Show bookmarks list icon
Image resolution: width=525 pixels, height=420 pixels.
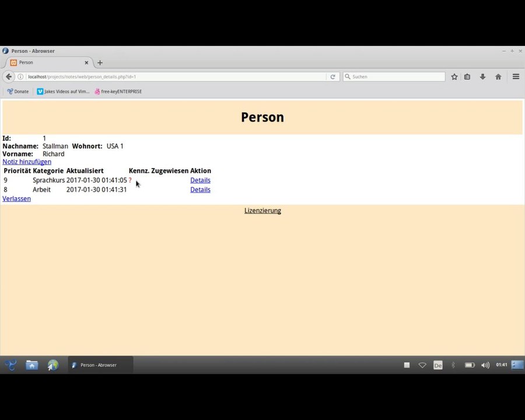click(467, 76)
